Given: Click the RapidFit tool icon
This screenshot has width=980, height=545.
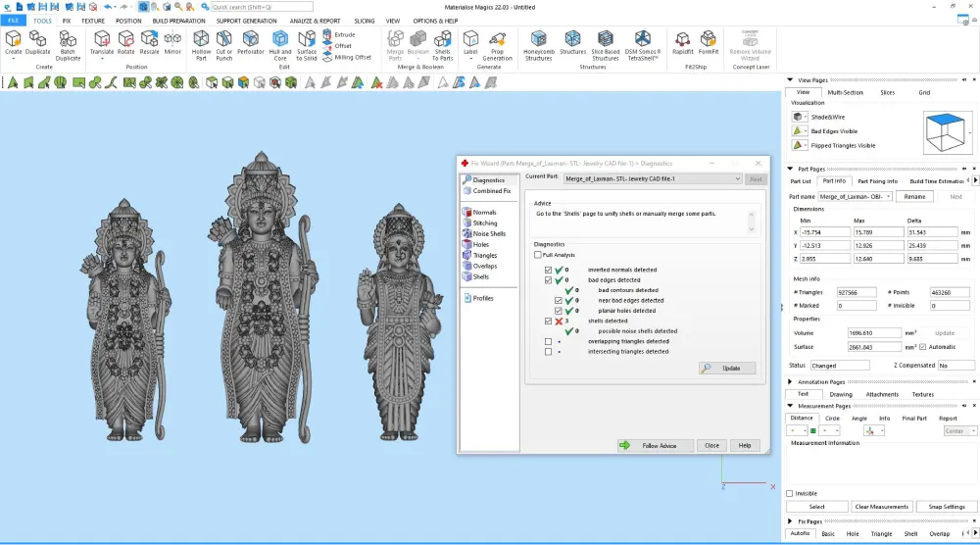Looking at the screenshot, I should pos(682,43).
